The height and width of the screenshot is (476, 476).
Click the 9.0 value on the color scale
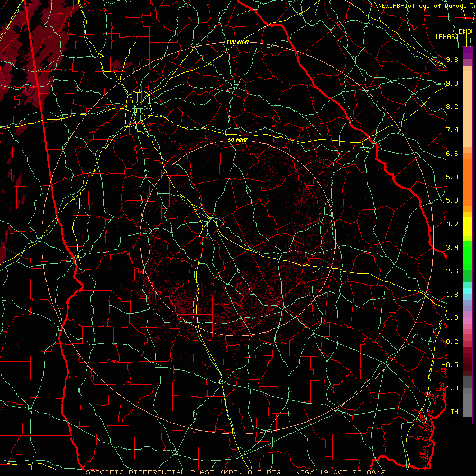pyautogui.click(x=452, y=83)
